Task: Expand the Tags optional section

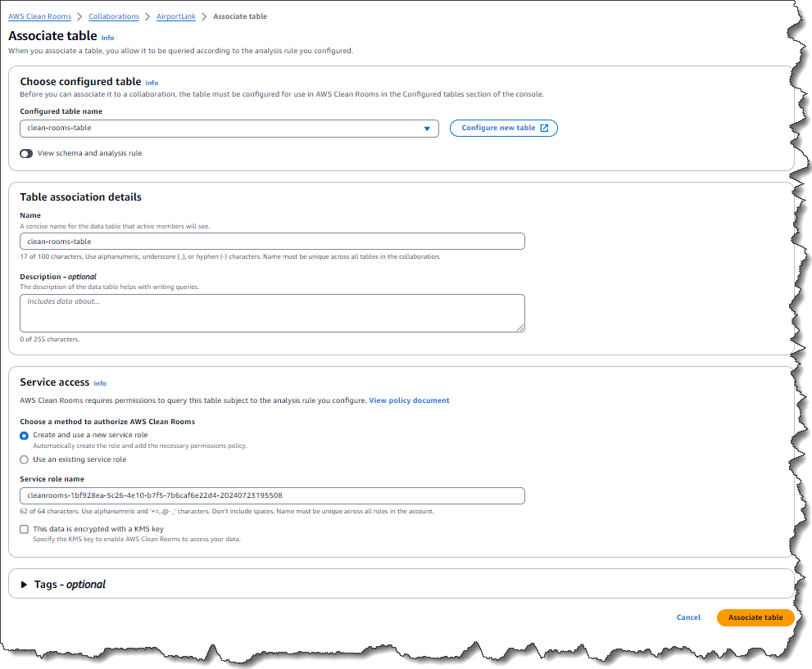Action: click(25, 585)
